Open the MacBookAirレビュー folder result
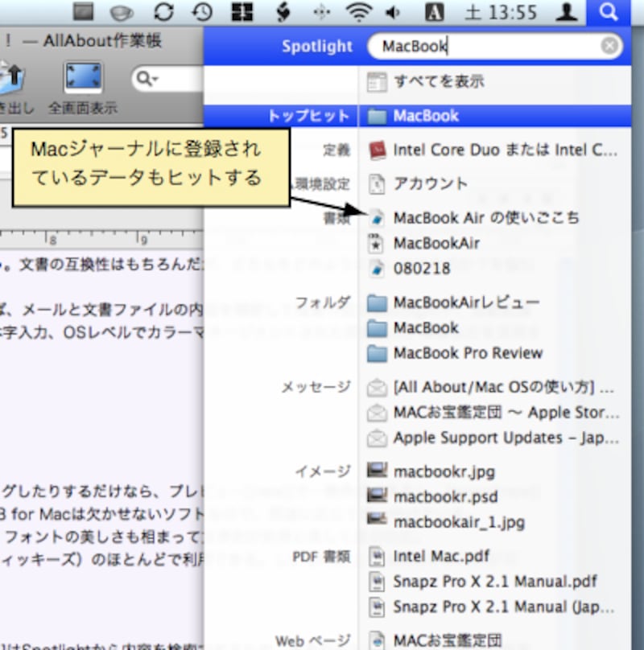This screenshot has width=644, height=650. click(465, 302)
